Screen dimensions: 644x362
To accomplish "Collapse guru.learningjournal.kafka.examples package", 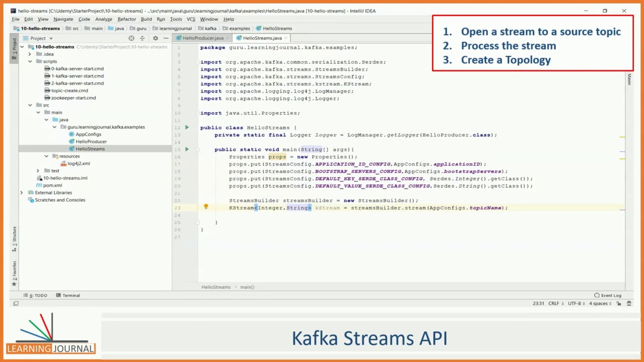I will (54, 127).
